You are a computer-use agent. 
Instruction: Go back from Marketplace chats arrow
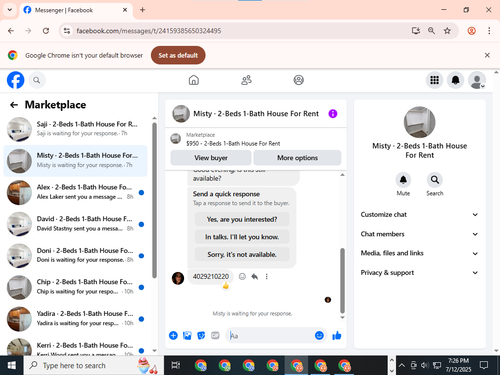coord(14,105)
